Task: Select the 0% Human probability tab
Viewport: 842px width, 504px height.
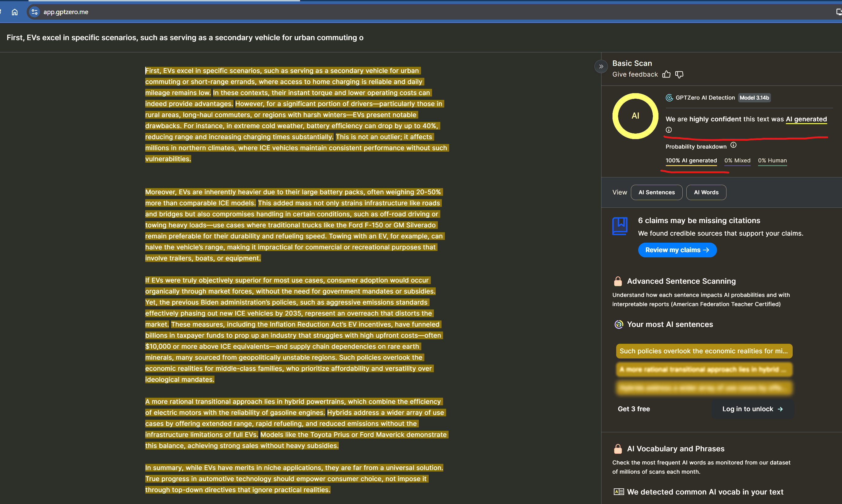Action: pyautogui.click(x=772, y=161)
